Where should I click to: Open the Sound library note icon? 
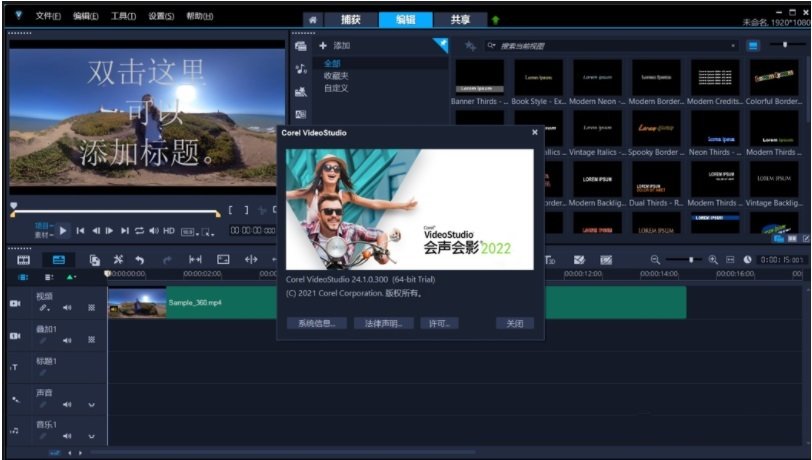[x=301, y=68]
